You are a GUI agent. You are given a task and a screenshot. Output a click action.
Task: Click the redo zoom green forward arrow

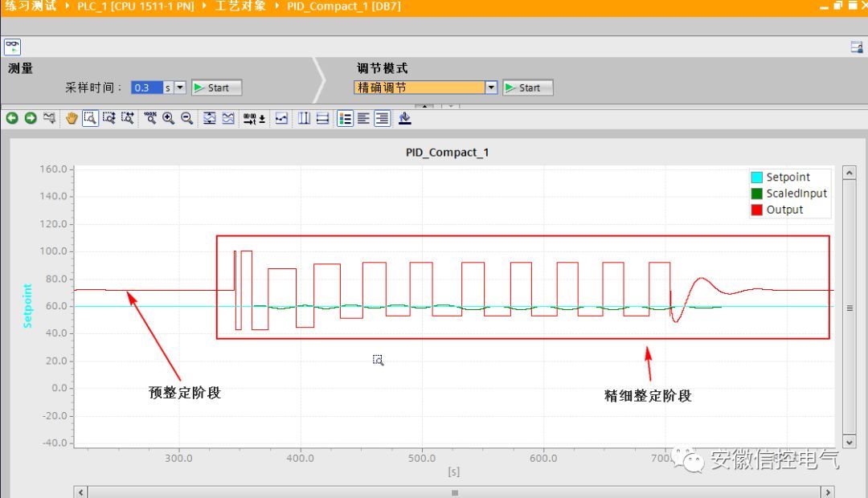pyautogui.click(x=31, y=118)
